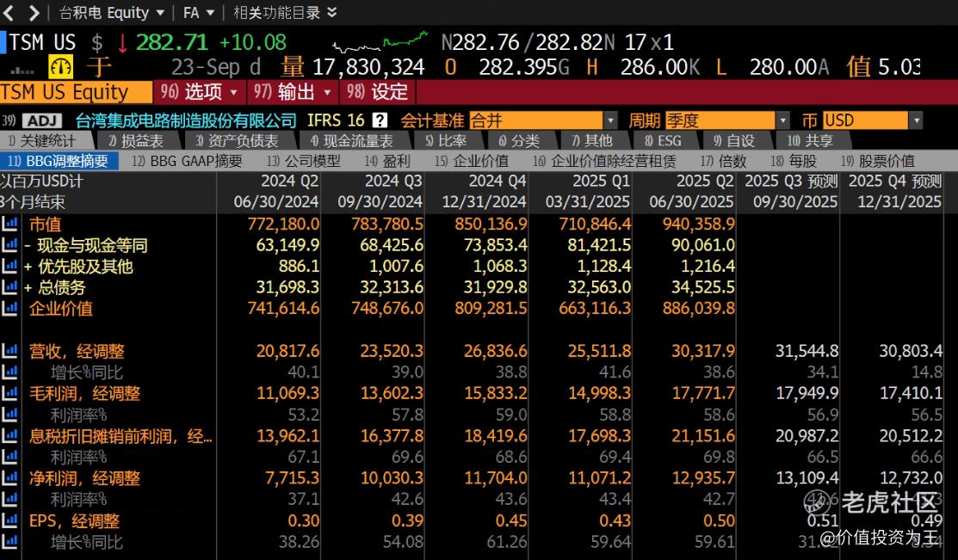Click the 98) 设定 button
This screenshot has height=560, width=958.
(378, 92)
